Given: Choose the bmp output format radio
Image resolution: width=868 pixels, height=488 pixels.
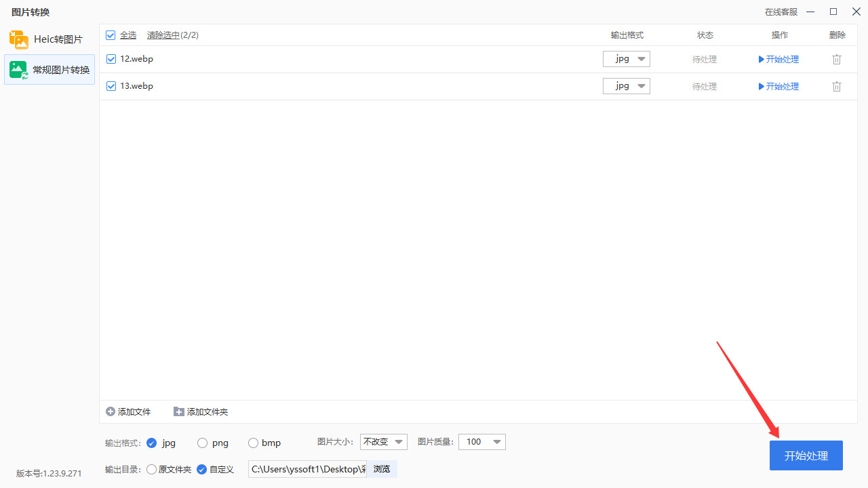Looking at the screenshot, I should pos(253,443).
